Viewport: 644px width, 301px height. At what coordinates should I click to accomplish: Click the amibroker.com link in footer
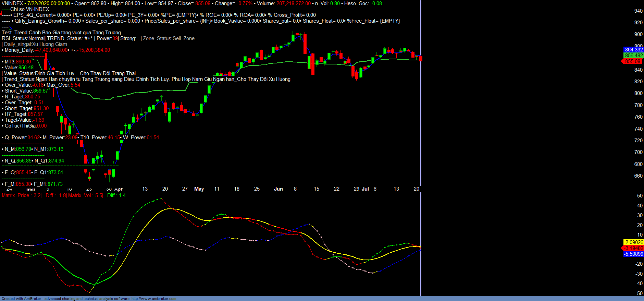tap(153, 299)
